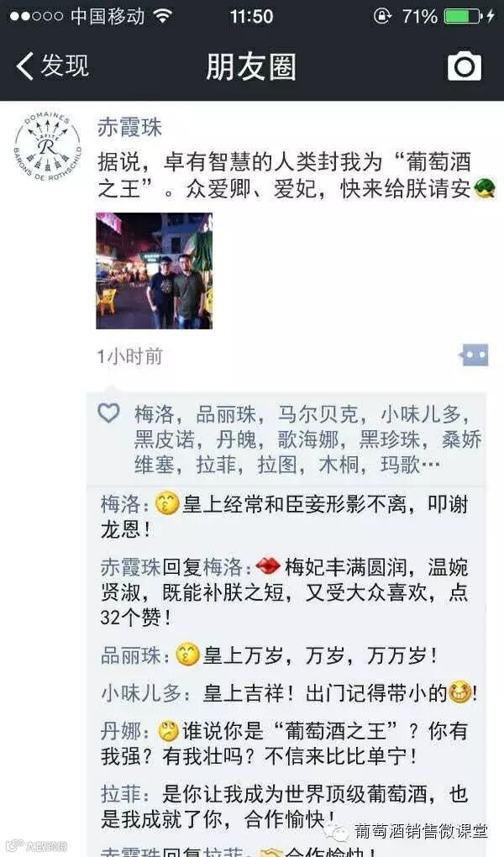Open 梅洛 in the likes list
The width and height of the screenshot is (504, 857).
(x=155, y=414)
